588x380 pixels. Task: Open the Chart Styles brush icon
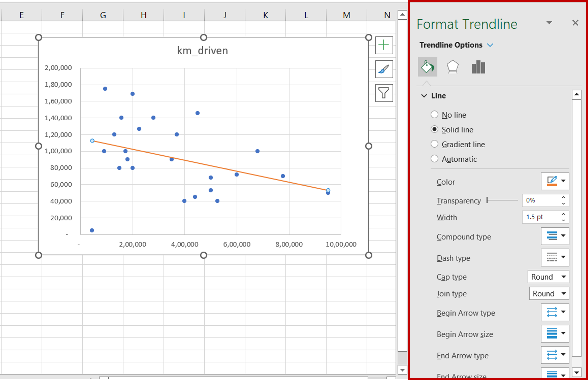pyautogui.click(x=384, y=69)
